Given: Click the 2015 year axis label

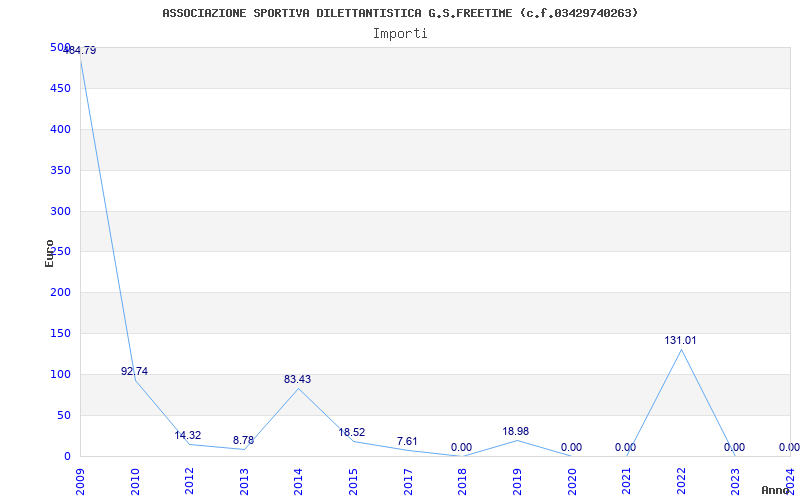Looking at the screenshot, I should tap(353, 482).
